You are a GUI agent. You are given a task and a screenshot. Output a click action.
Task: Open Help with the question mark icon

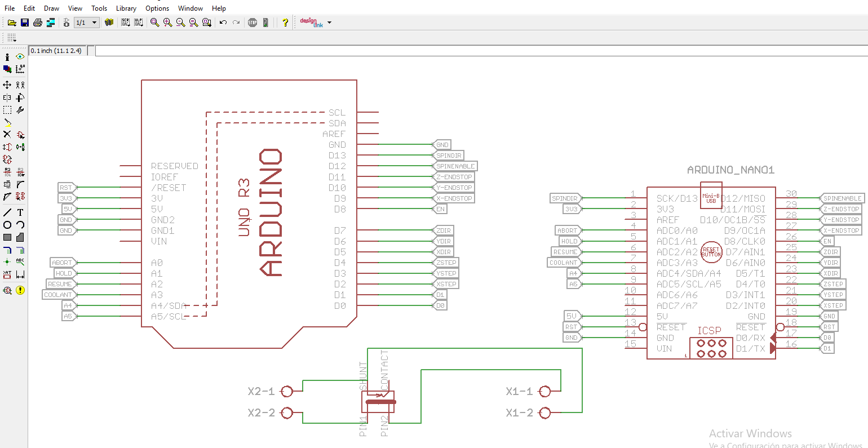(x=285, y=23)
